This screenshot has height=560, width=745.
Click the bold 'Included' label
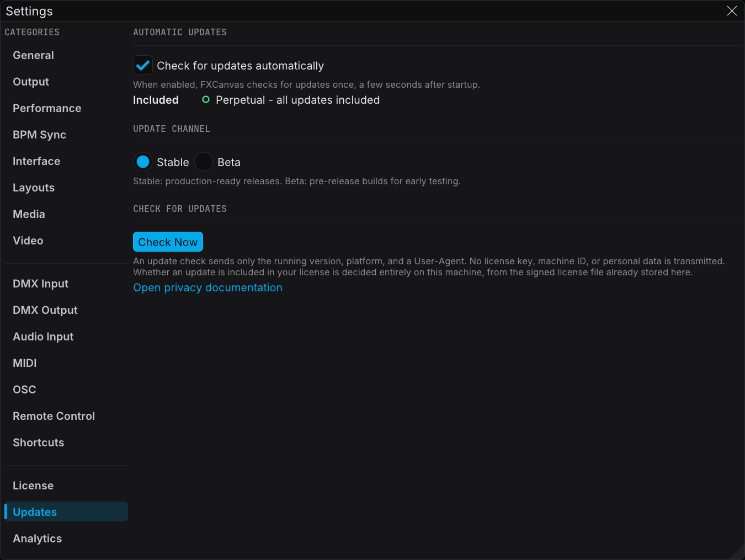tap(156, 100)
